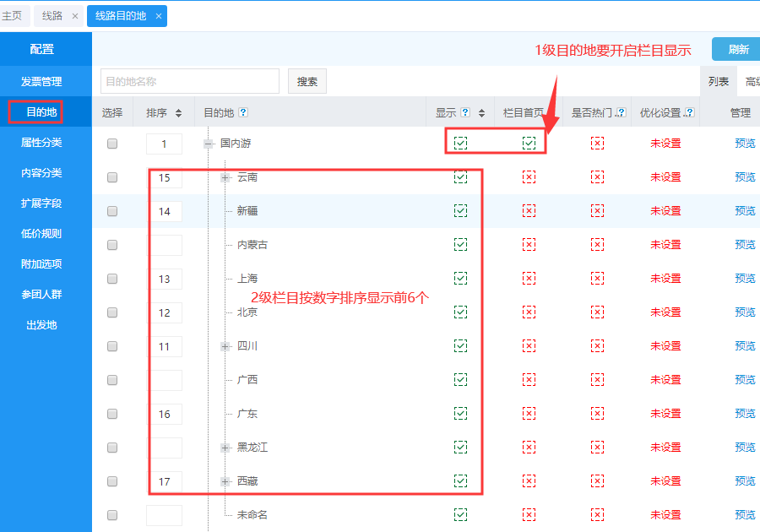The image size is (760, 532).
Task: Tick the checkbox for 西藏 row
Action: (x=112, y=481)
